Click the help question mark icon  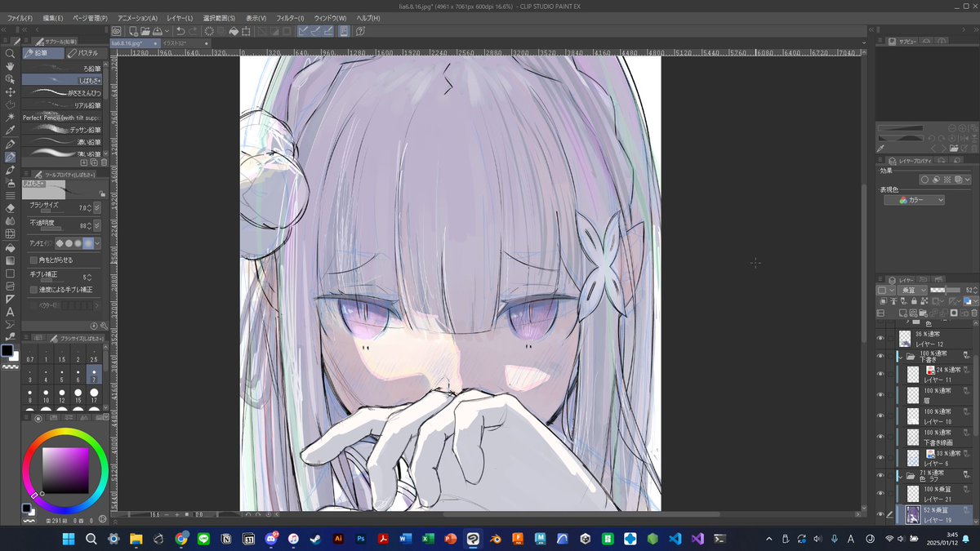point(360,31)
